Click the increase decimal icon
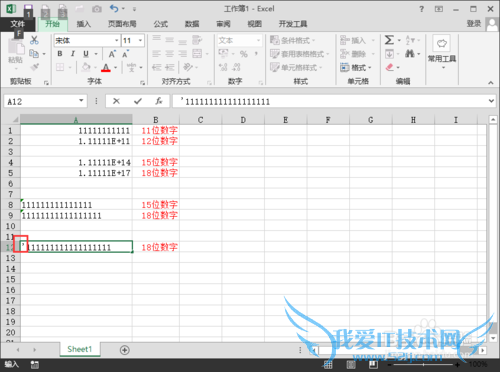Screen dimensions: 500x372 [x=223, y=67]
